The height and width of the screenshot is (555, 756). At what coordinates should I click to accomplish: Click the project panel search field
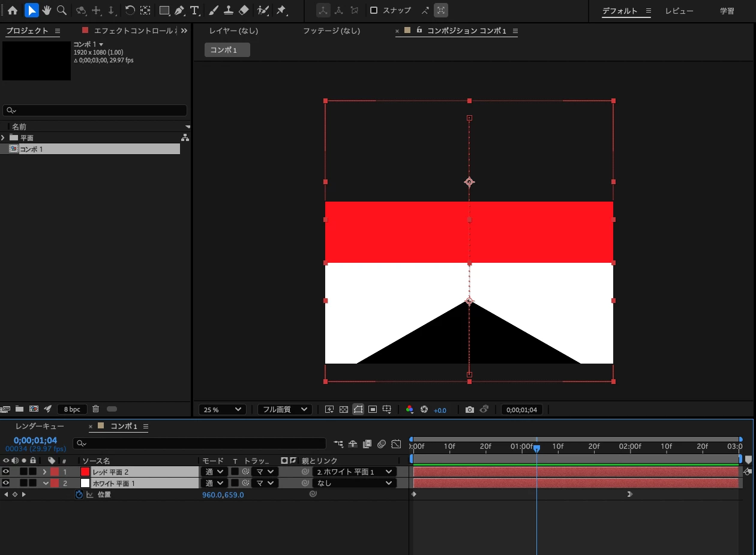tap(96, 110)
